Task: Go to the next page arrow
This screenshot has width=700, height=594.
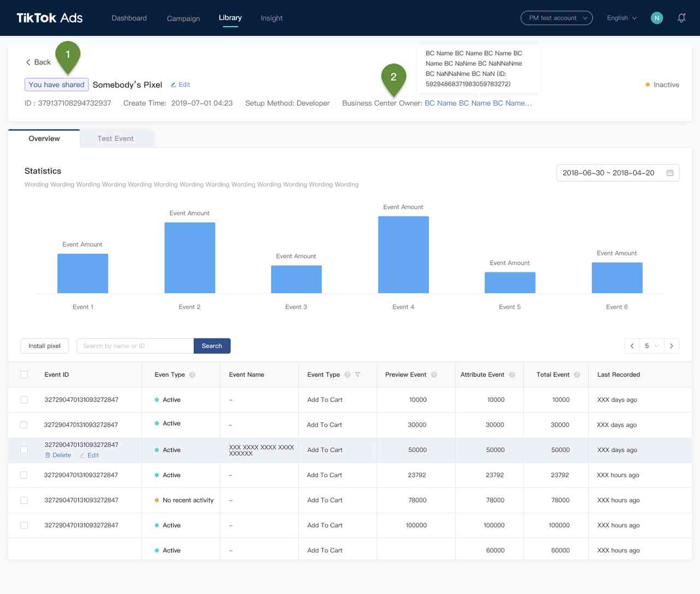Action: tap(672, 346)
